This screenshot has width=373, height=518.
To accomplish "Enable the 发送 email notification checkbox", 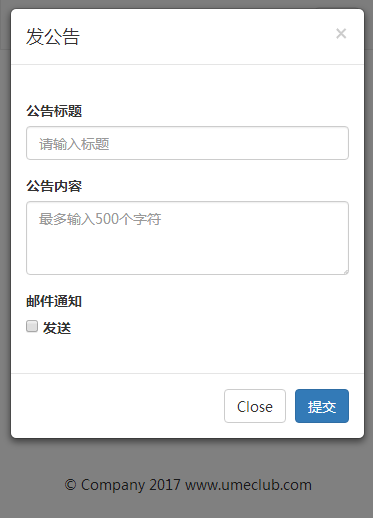I will [32, 326].
